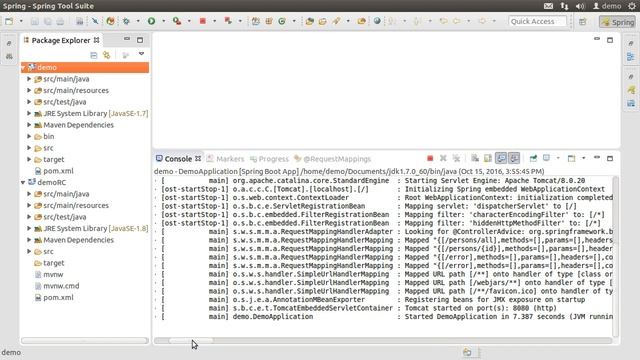Open the Open Console dropdown arrow
The image size is (640, 360).
583,158
